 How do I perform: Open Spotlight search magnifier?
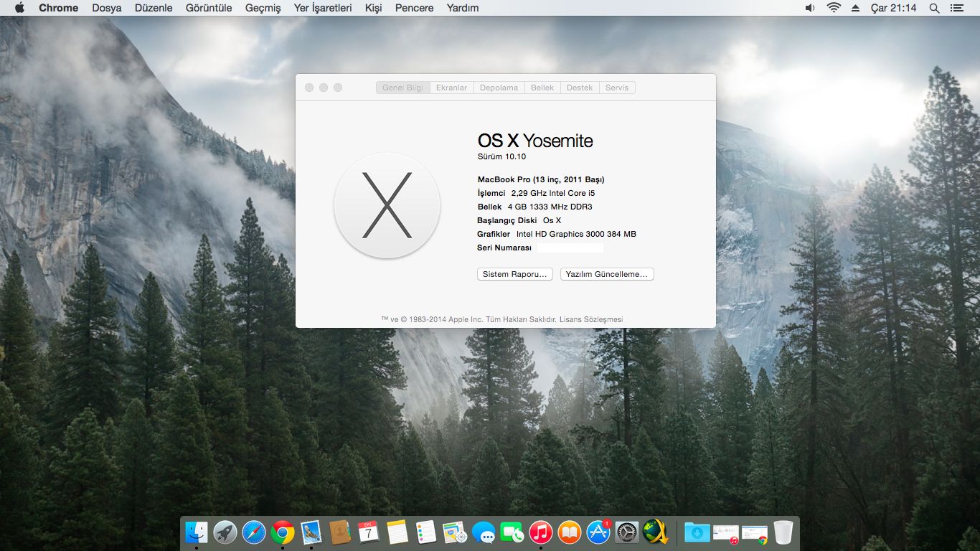[x=934, y=8]
